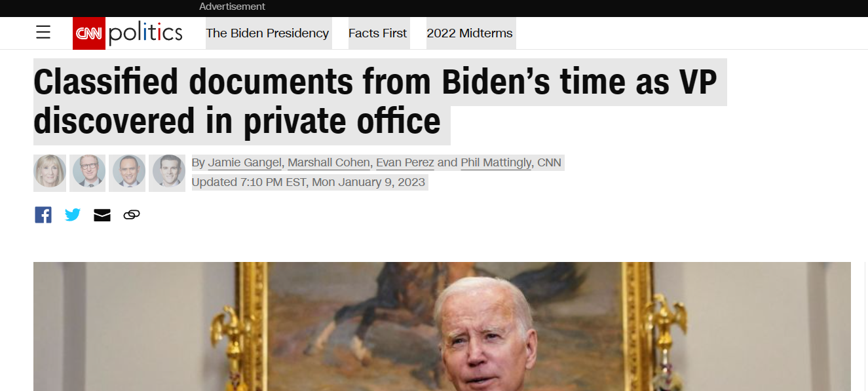Click the red CNN logo
Screen dimensions: 868x391
(x=89, y=33)
